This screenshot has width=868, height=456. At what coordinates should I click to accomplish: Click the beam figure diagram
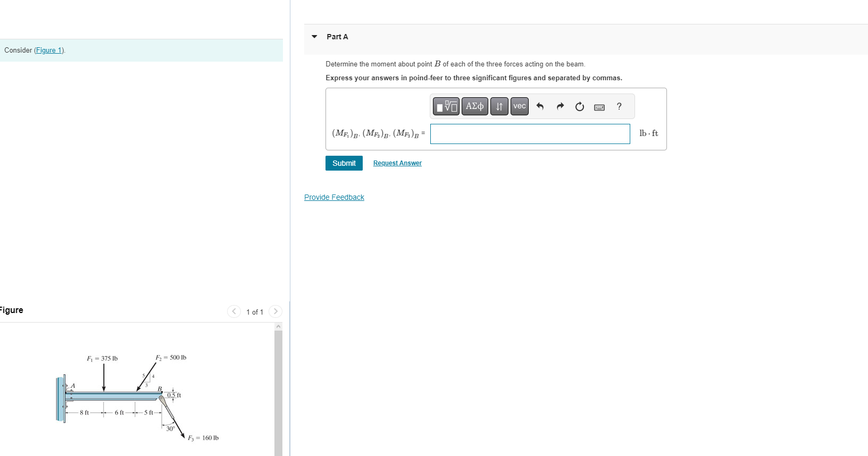point(137,398)
